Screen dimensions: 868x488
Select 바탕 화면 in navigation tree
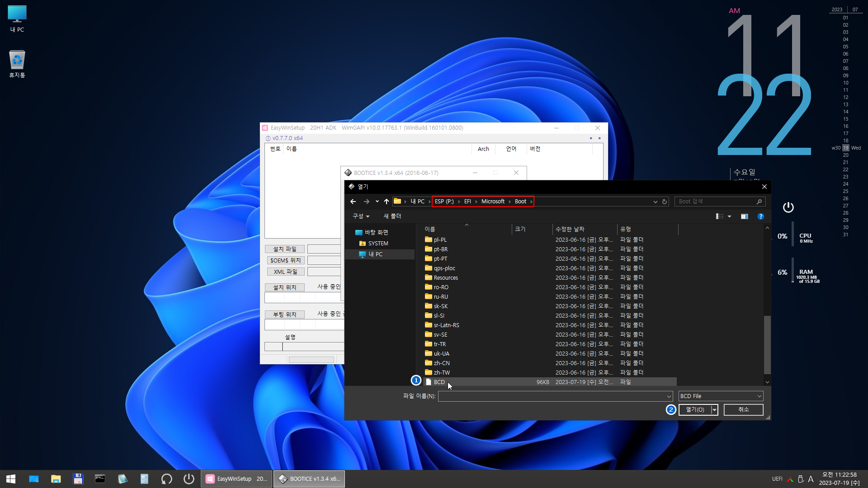[376, 232]
